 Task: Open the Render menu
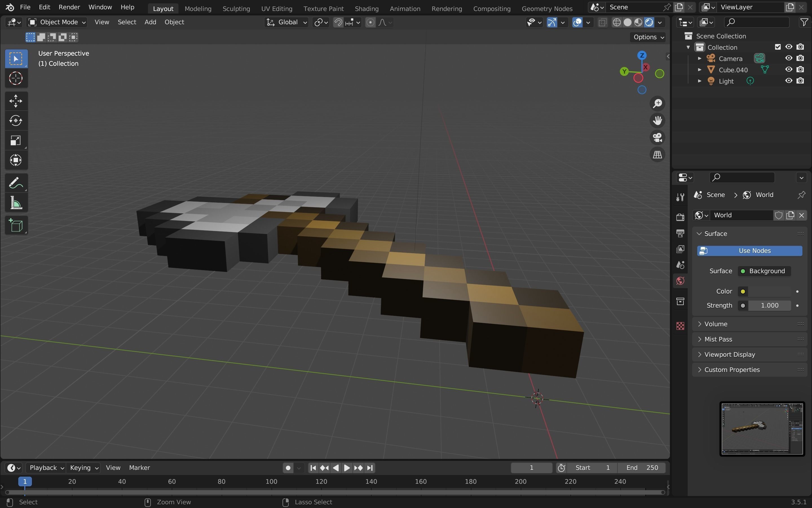(69, 7)
